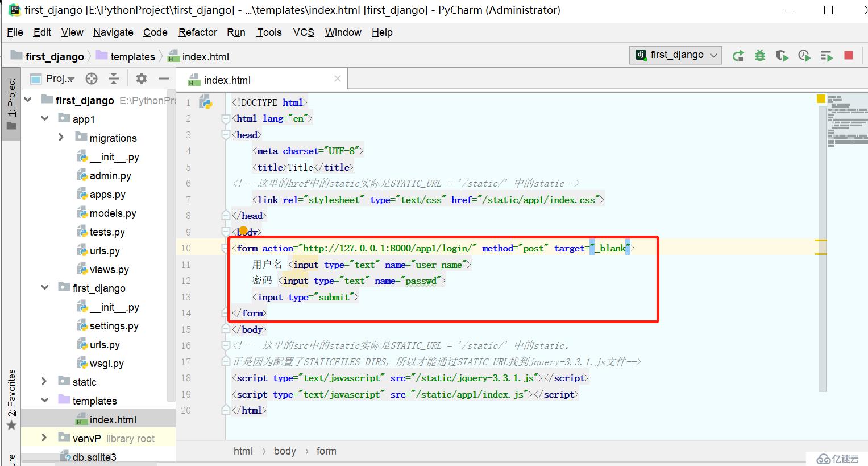
Task: Click form in the bottom breadcrumb
Action: point(326,451)
